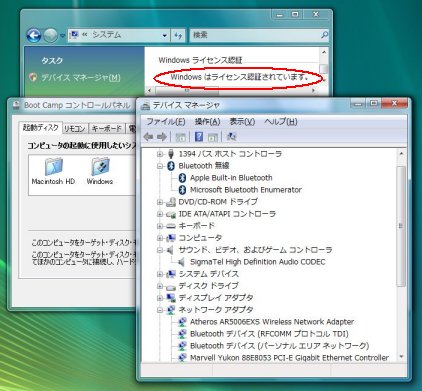Image resolution: width=422 pixels, height=391 pixels.
Task: Click the Forward button in System window
Action: (51, 35)
